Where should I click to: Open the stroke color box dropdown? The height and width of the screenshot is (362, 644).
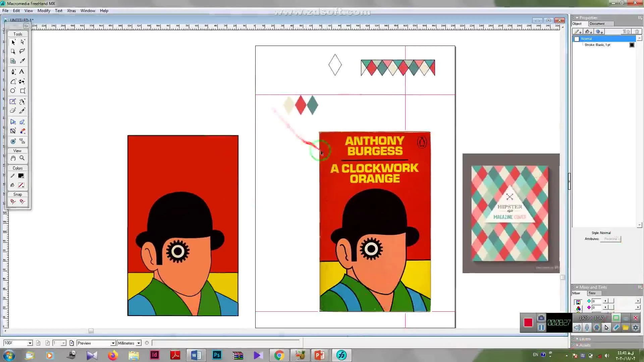point(21,176)
